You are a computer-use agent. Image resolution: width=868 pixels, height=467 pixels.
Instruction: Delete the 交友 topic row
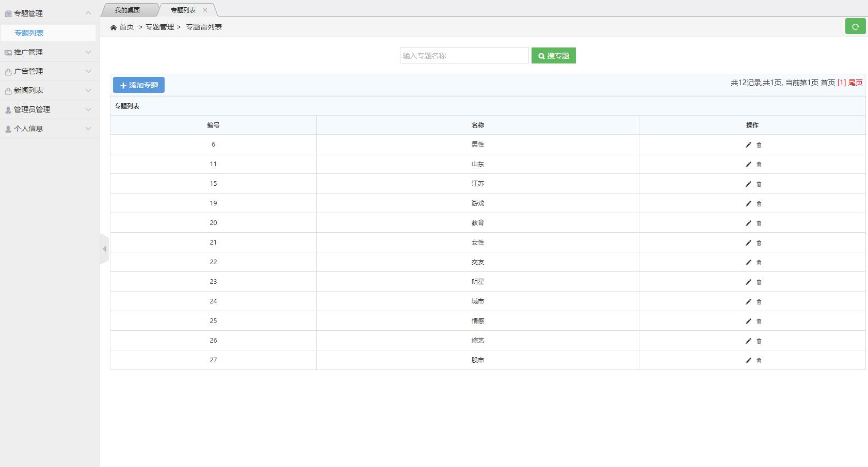pyautogui.click(x=759, y=263)
